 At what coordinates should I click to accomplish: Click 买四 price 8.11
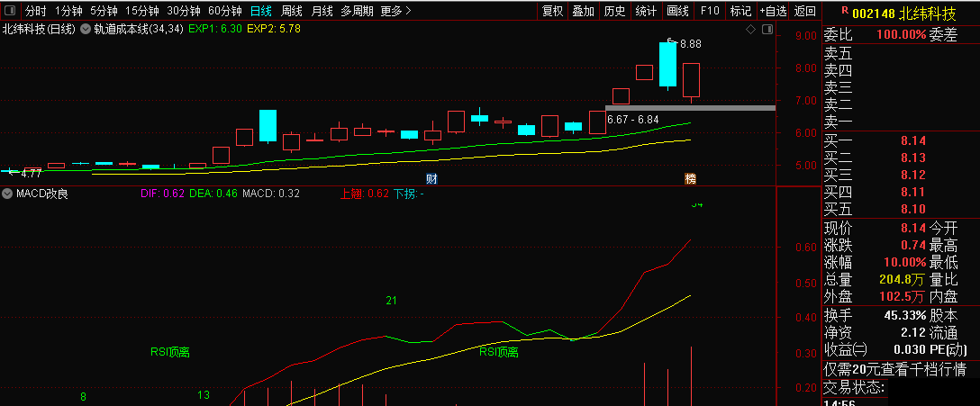click(913, 192)
